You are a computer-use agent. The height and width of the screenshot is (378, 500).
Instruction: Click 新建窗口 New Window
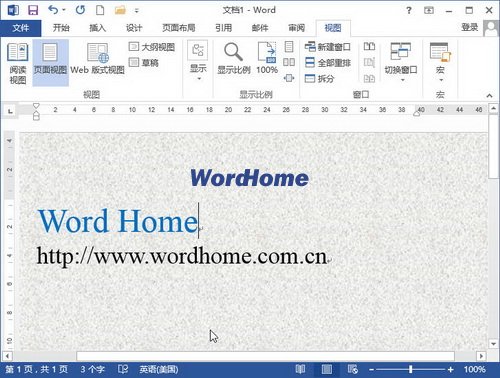click(328, 47)
